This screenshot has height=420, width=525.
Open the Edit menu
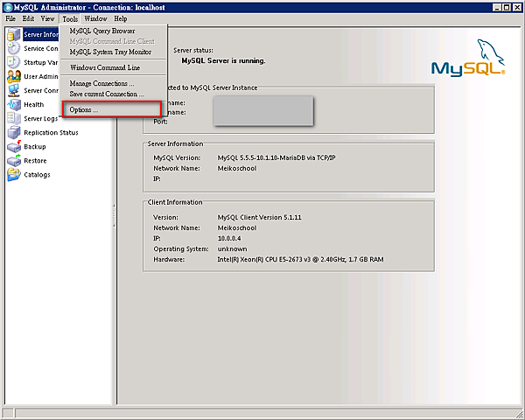[x=29, y=18]
